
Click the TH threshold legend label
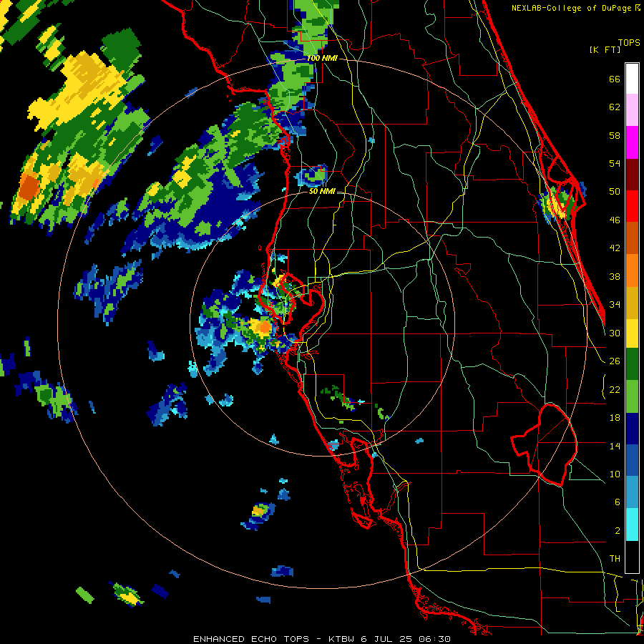[x=615, y=559]
